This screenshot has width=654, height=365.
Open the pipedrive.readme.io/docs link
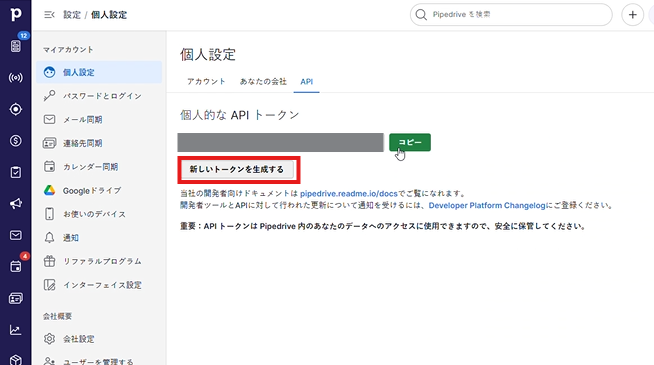[x=349, y=194]
